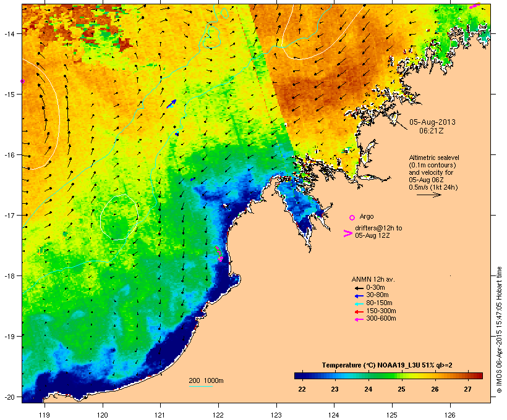Click the longitude label 121
Screen dimensions: 507x420
pos(160,415)
